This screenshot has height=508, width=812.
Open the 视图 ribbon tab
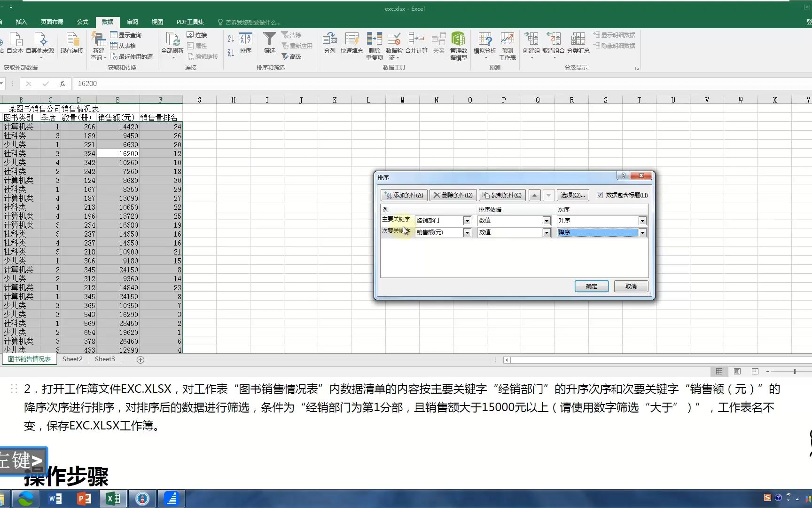coord(157,22)
